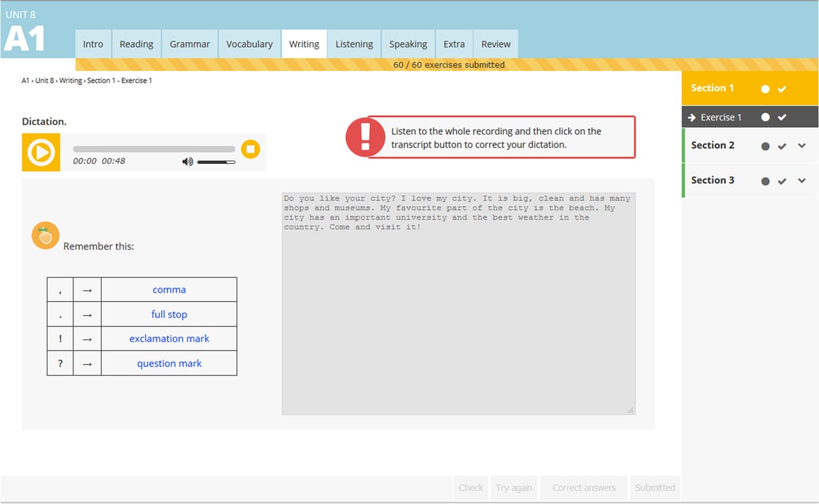Switch to the Reading tab
Image resolution: width=819 pixels, height=504 pixels.
[136, 44]
